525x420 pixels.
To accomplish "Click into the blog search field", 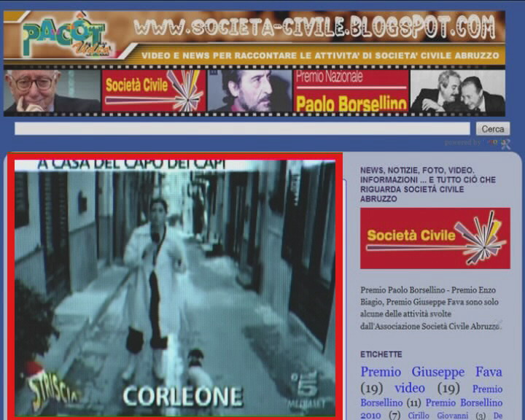I will pyautogui.click(x=242, y=128).
